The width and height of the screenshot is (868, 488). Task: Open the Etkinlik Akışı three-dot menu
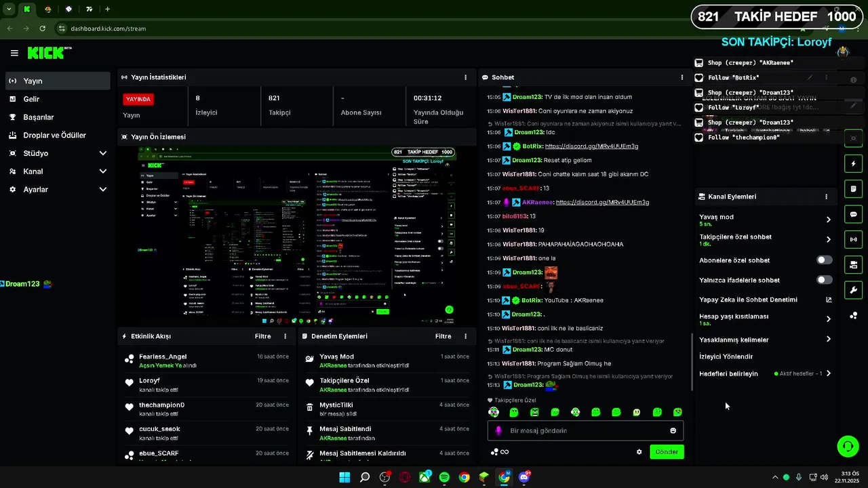point(285,336)
